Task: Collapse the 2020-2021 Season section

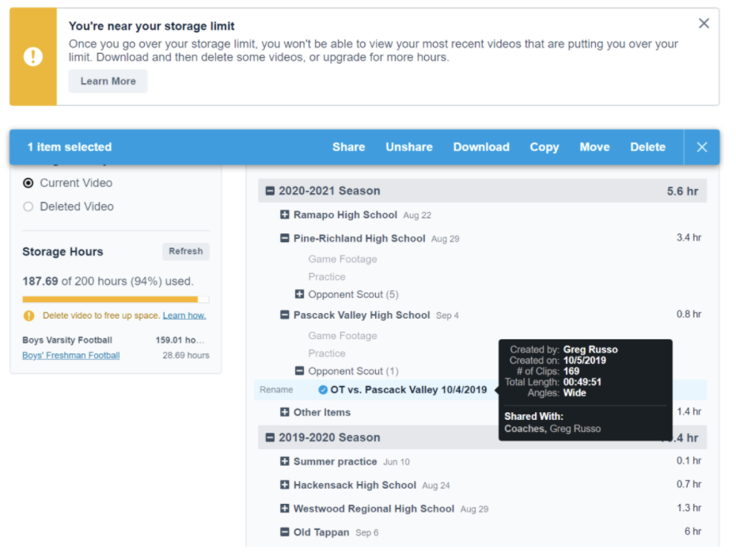Action: click(270, 191)
